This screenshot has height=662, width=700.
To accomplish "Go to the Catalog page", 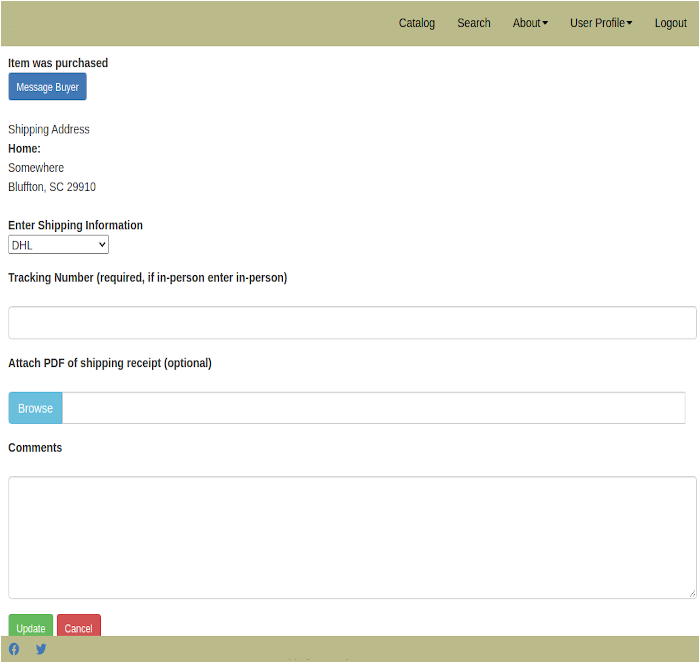I will pos(417,23).
